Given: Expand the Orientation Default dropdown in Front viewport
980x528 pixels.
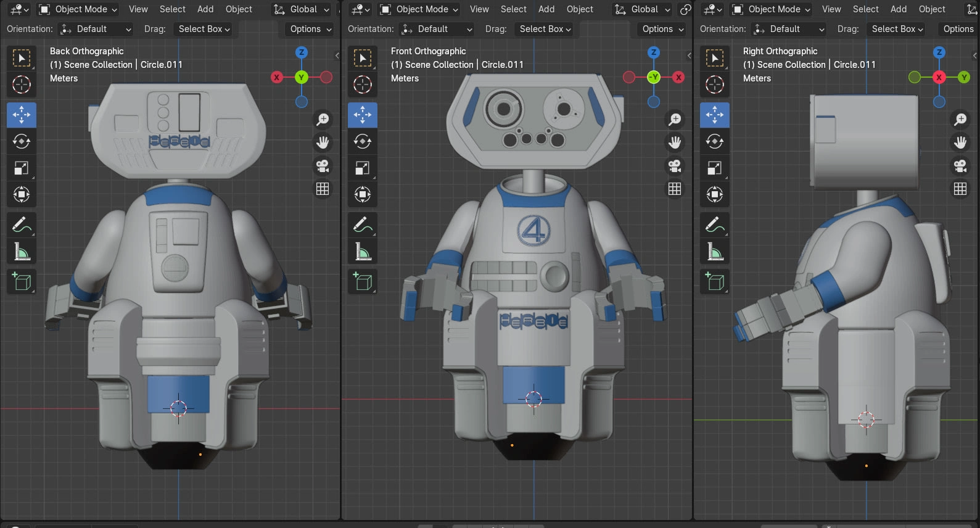Looking at the screenshot, I should 436,29.
